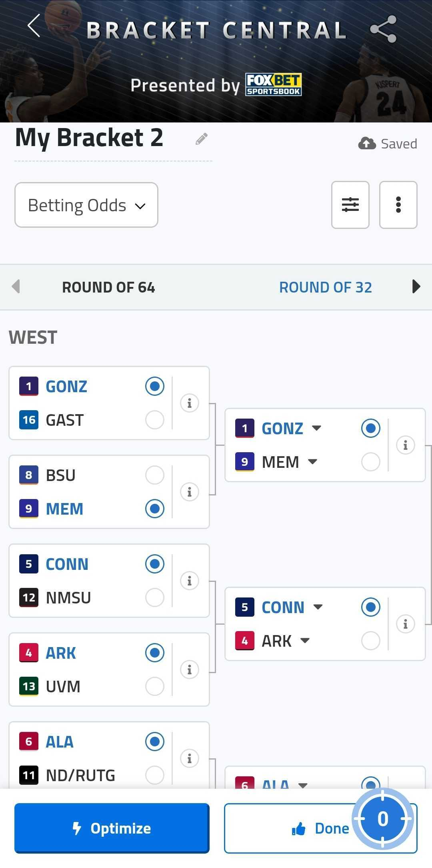Pick GAST as Round of 64 winner
Screen dimensions: 432x868
(155, 420)
